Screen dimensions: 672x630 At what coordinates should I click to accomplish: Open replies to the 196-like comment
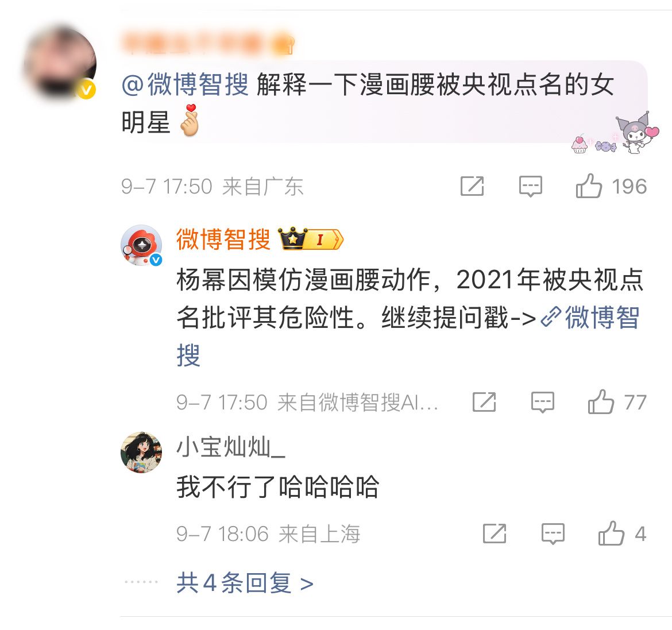pos(530,187)
